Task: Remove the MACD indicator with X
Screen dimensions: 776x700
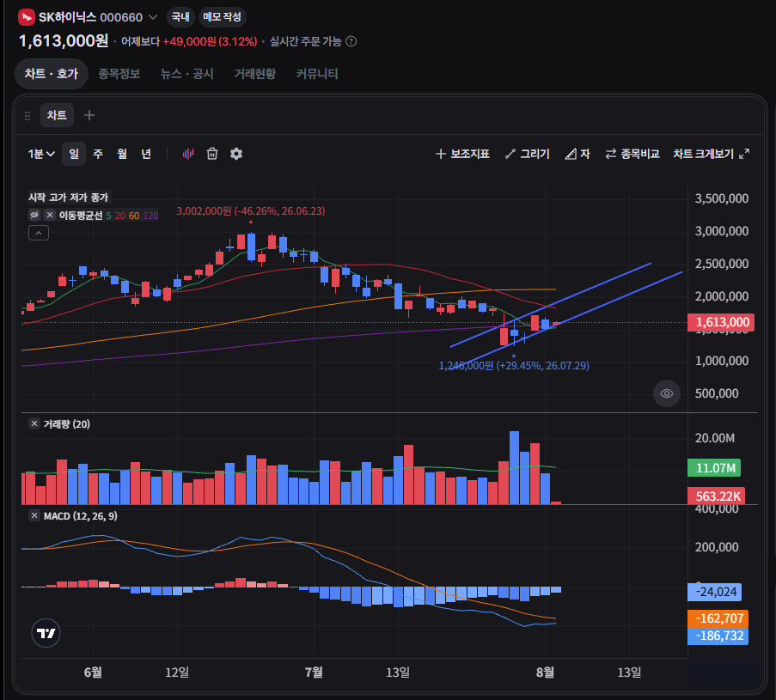Action: (34, 516)
